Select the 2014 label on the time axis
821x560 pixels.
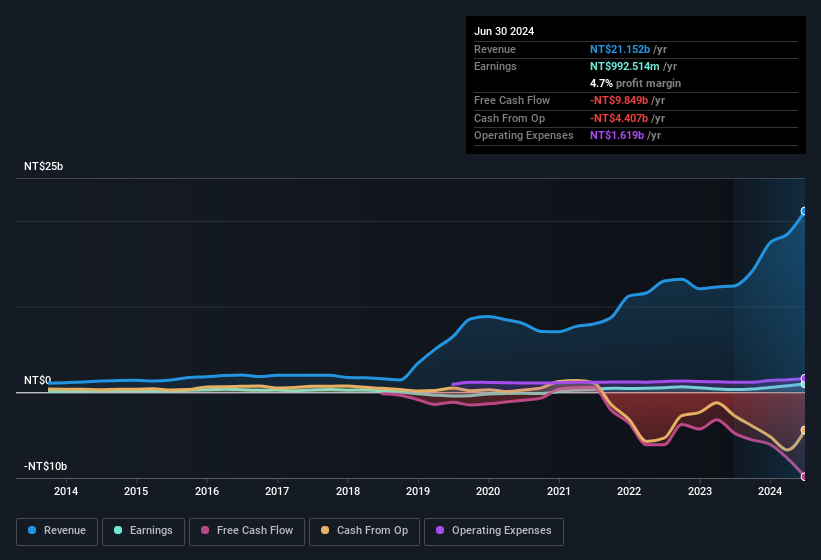click(x=66, y=491)
